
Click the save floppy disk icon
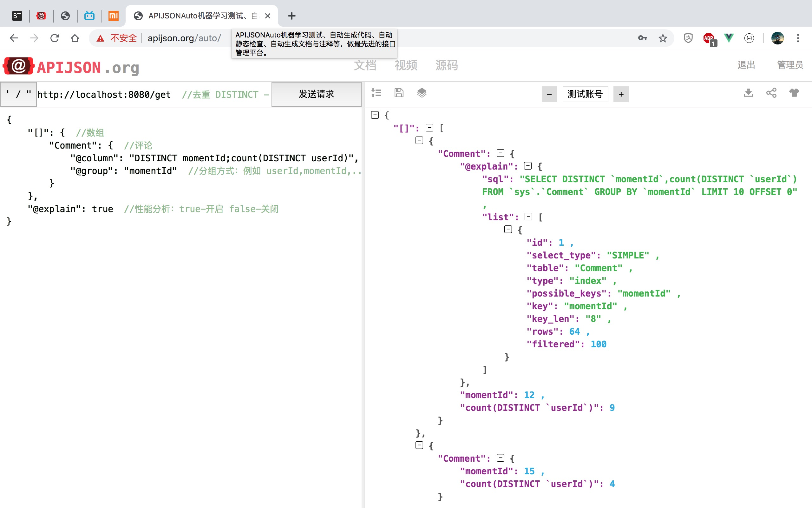point(399,93)
